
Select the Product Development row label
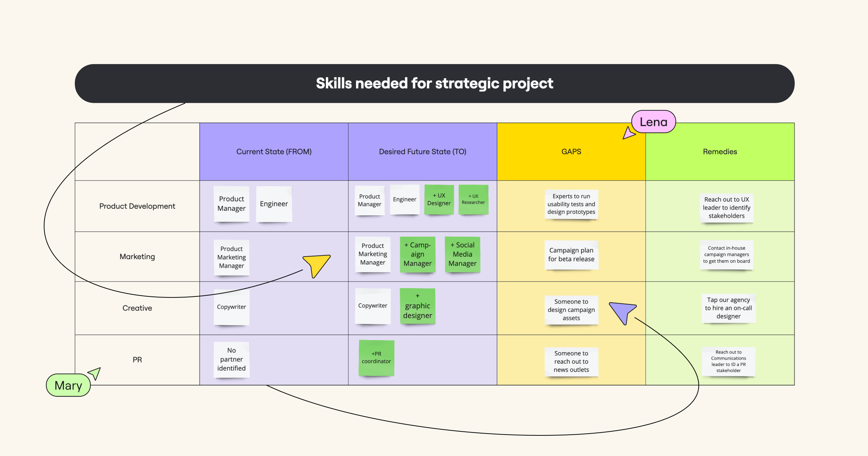pyautogui.click(x=137, y=206)
